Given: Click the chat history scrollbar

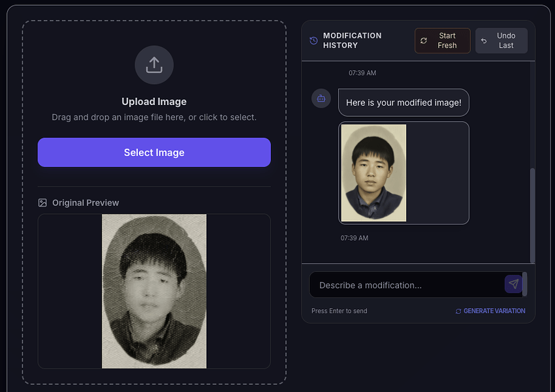Looking at the screenshot, I should pyautogui.click(x=532, y=216).
